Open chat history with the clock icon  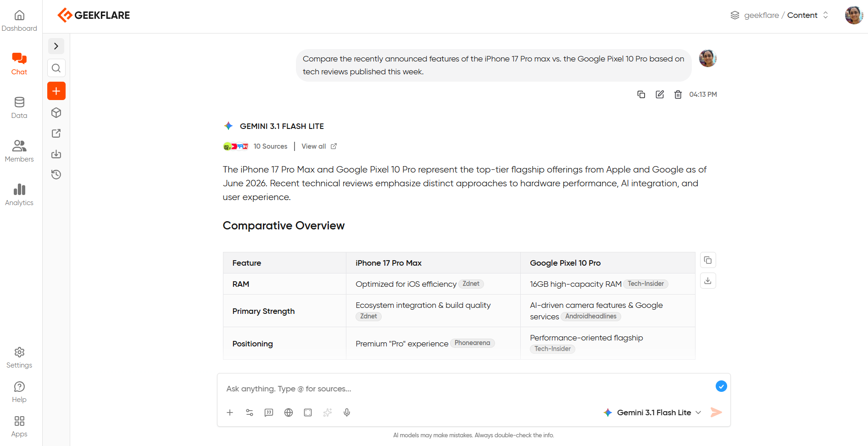coord(56,174)
